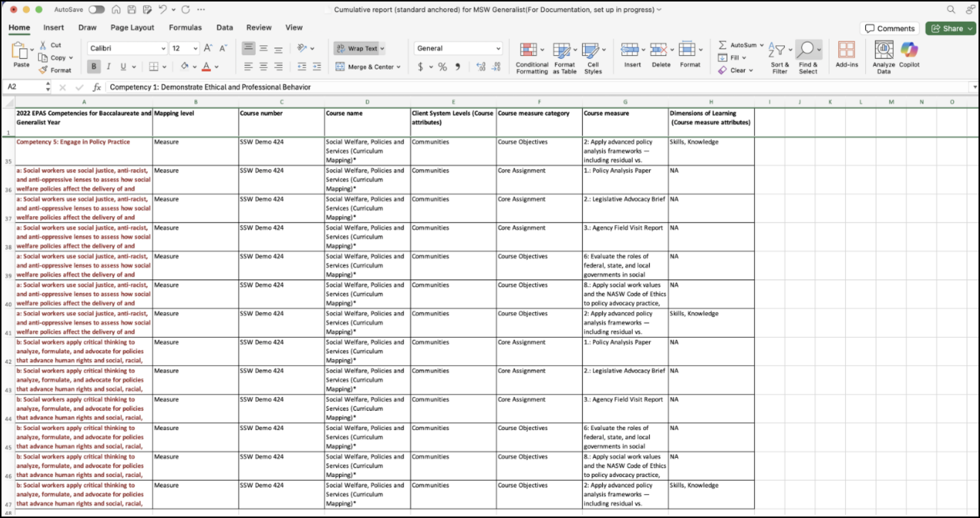
Task: Click the AutoSum sigma icon
Action: [x=722, y=45]
